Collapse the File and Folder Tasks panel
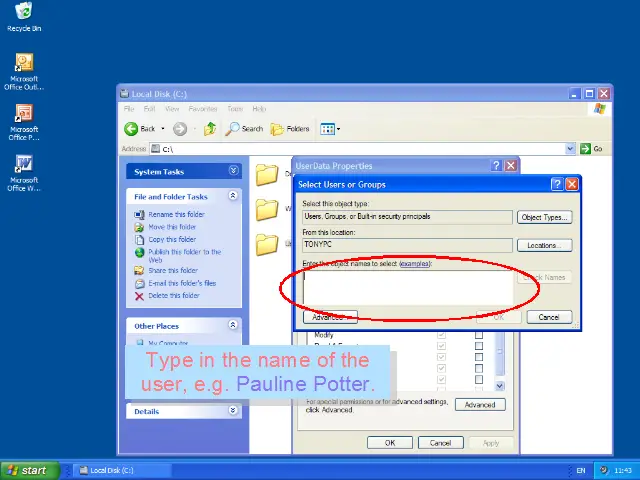This screenshot has width=640, height=480. point(233,196)
